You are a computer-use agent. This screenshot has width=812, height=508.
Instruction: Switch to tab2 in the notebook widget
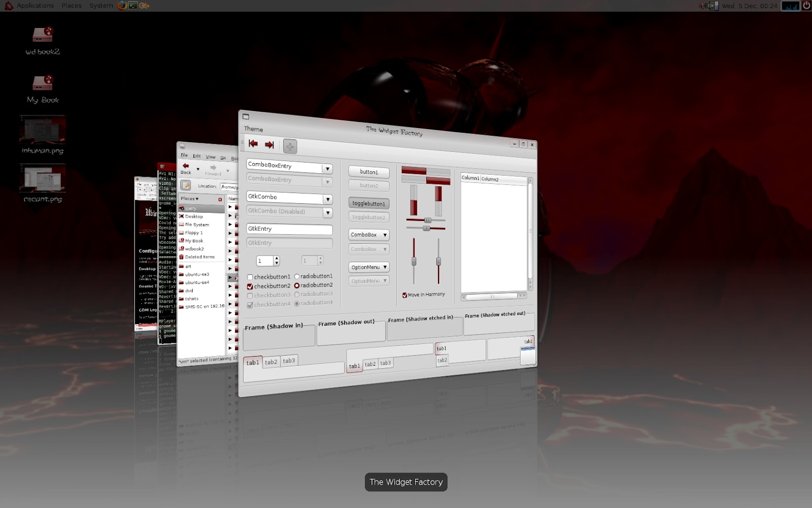(x=271, y=361)
